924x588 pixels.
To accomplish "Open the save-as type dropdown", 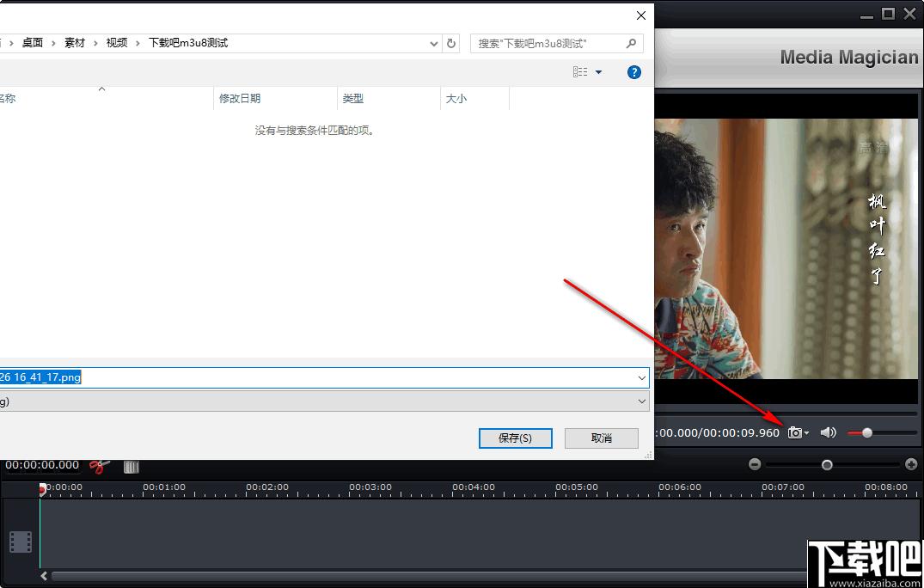I will click(642, 401).
